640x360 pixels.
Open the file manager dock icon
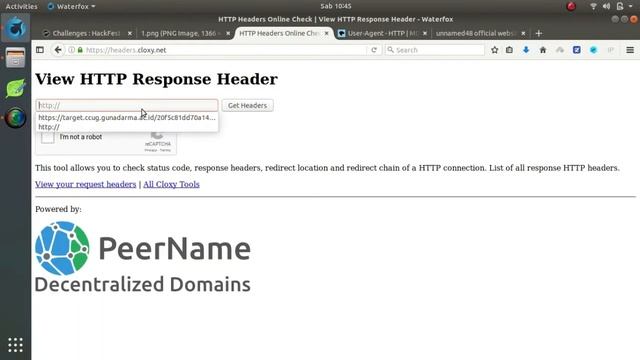16,58
